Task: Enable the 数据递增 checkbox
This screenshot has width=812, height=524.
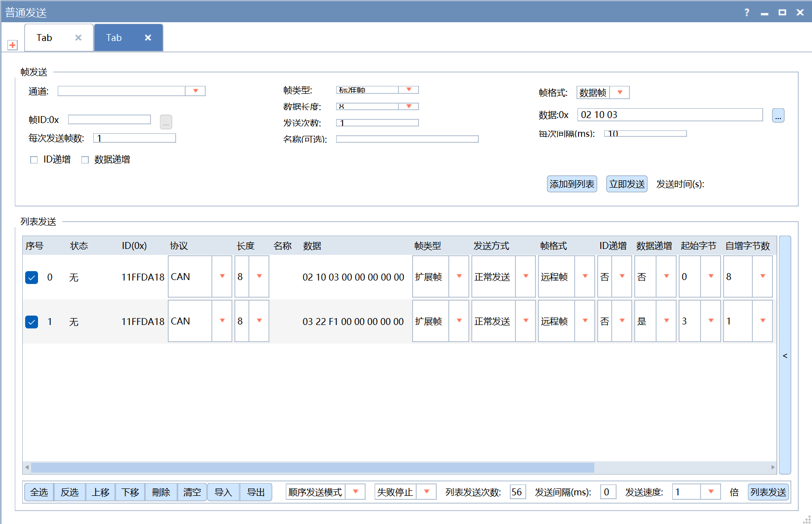Action: (x=85, y=160)
